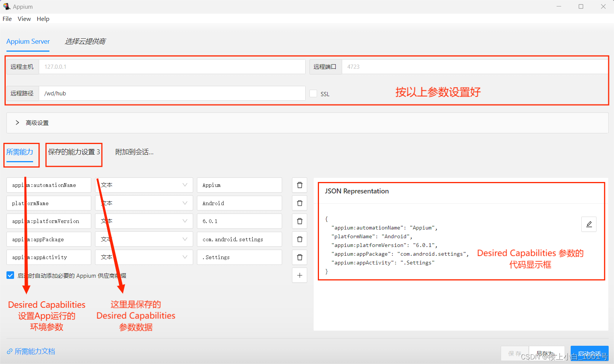614x364 pixels.
Task: Edit the appium:appActivity name field
Action: tap(49, 257)
